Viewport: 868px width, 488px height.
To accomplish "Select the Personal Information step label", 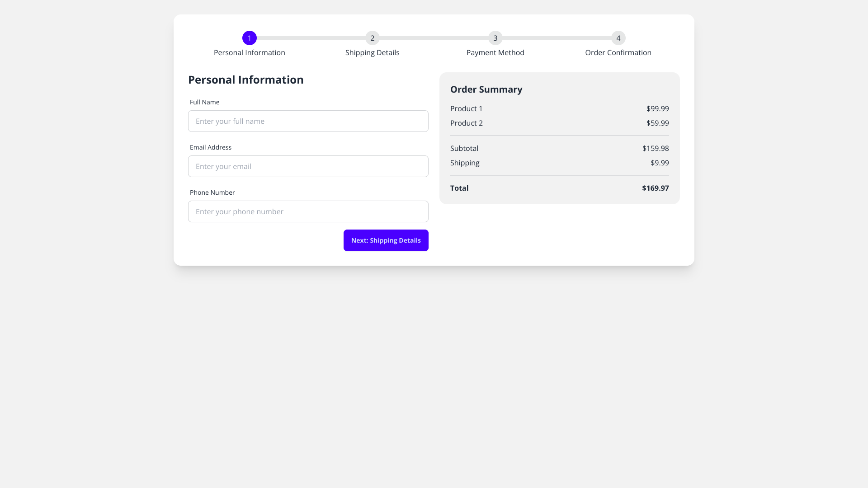I will 250,53.
